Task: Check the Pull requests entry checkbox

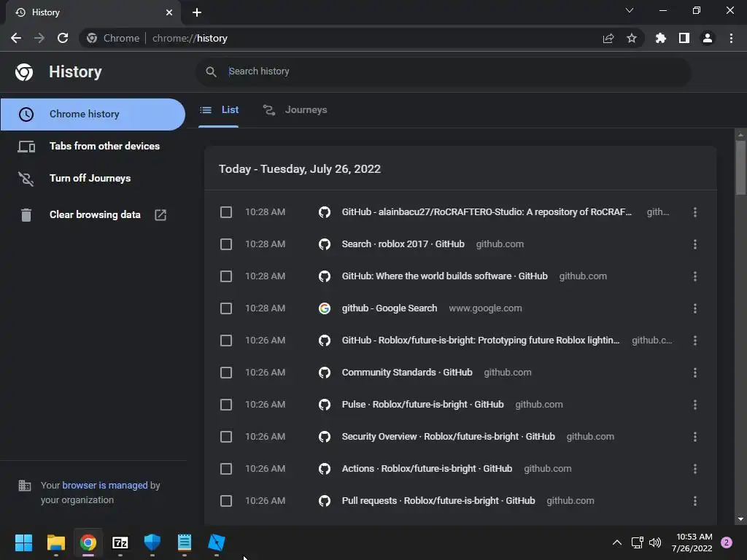Action: pos(226,501)
